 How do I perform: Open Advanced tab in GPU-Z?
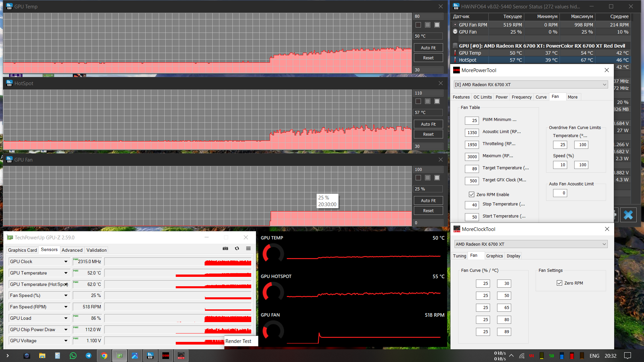(72, 250)
